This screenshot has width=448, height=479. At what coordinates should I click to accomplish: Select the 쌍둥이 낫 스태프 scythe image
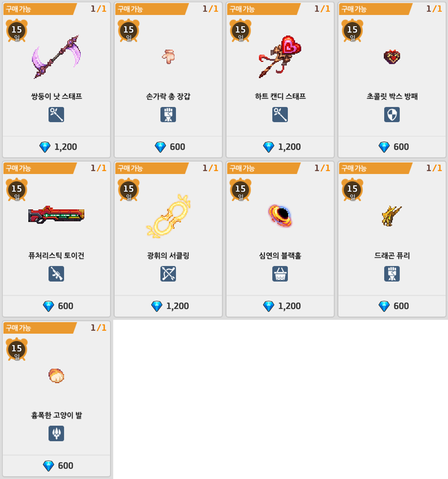56,57
